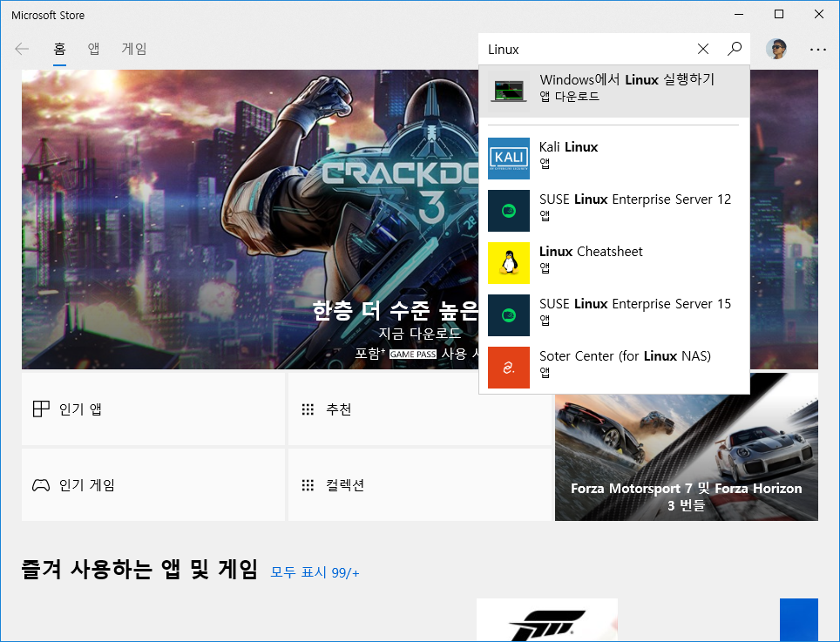Screen dimensions: 840x642
Task: Open the 홈 tab
Action: 59,50
